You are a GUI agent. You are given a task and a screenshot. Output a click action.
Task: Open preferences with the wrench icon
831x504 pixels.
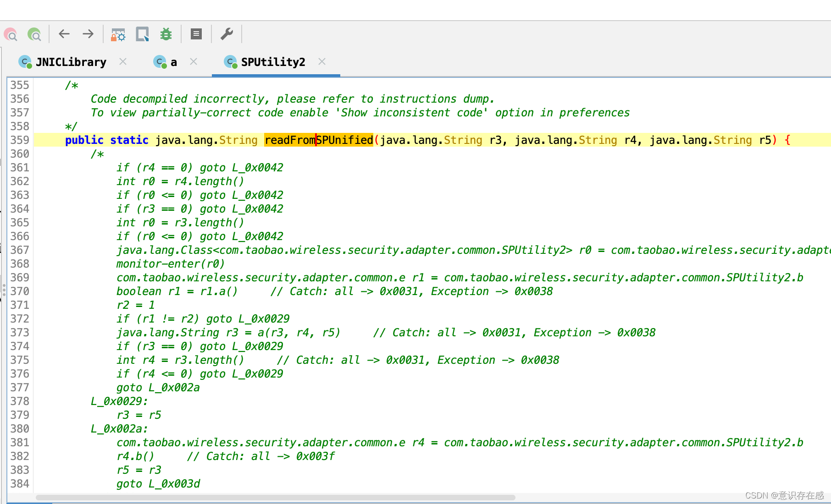pos(227,34)
